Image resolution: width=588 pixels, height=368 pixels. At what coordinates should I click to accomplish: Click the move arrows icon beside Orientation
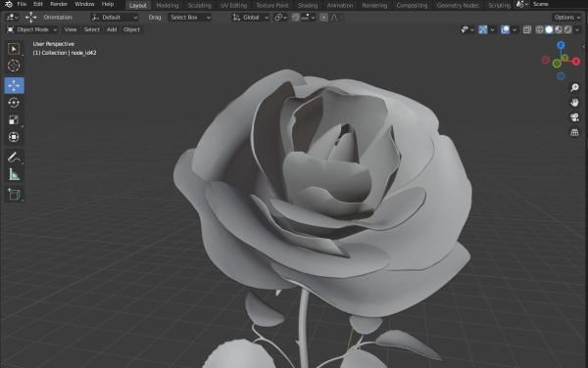tap(30, 18)
